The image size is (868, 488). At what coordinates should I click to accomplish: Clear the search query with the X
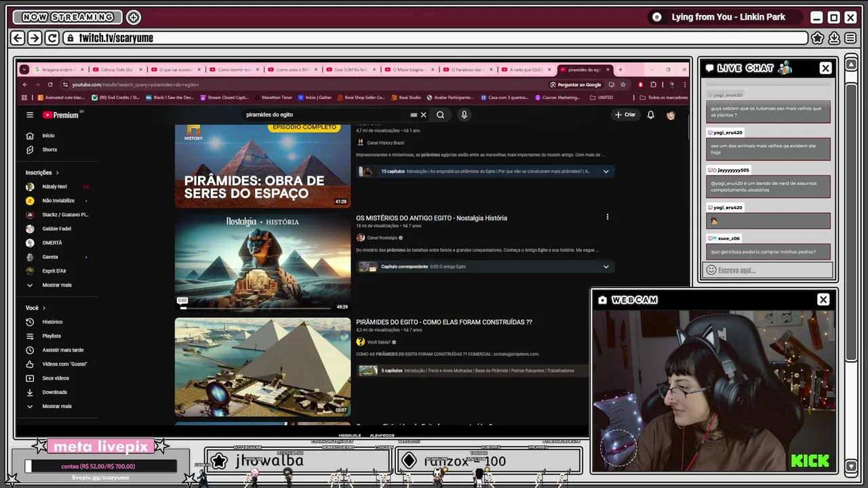[423, 115]
